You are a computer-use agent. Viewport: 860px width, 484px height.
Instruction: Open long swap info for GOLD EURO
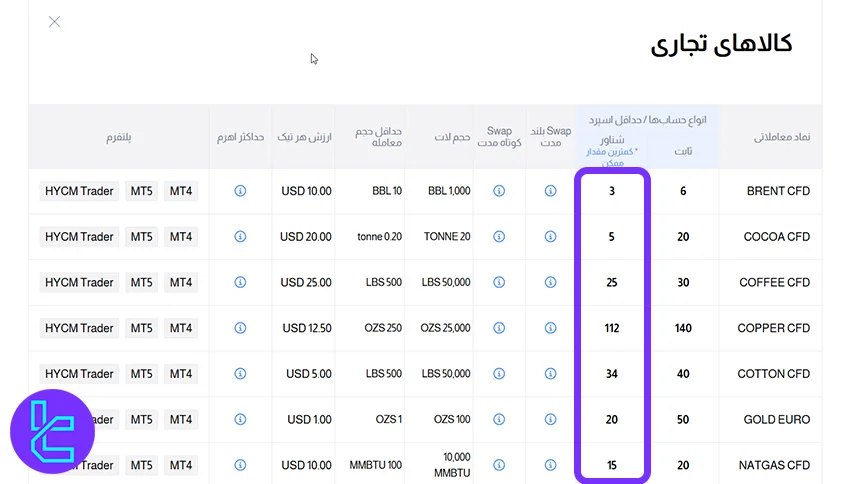550,419
